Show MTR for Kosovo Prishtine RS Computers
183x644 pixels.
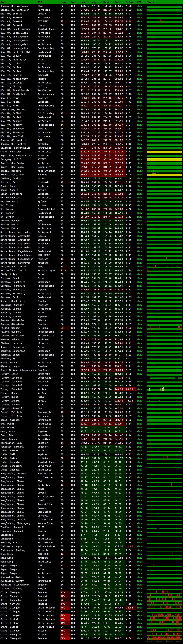pyautogui.click(x=140, y=336)
